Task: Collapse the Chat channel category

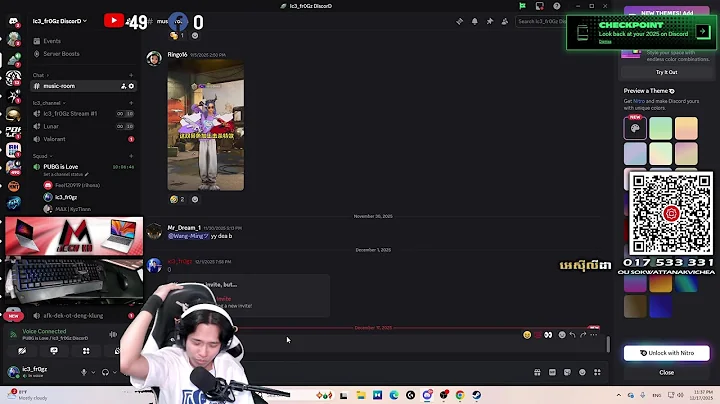Action: pyautogui.click(x=40, y=75)
